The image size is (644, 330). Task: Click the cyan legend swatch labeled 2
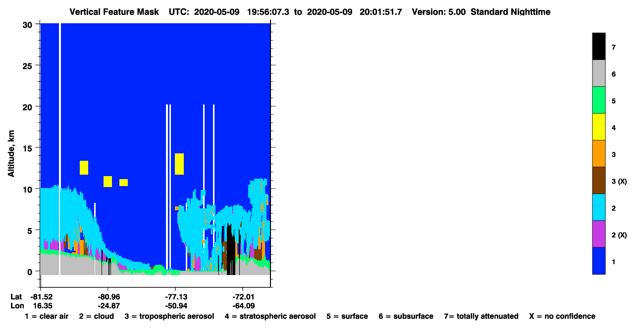[x=598, y=207]
